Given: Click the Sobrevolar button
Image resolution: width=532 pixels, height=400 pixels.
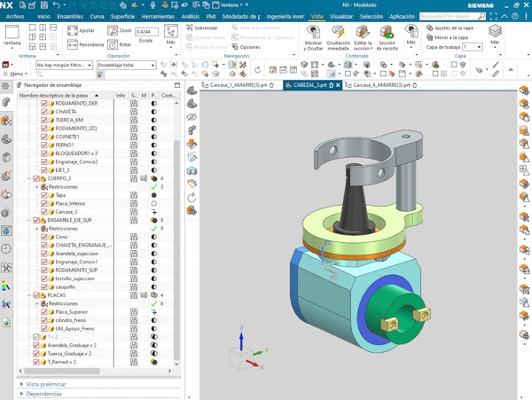Looking at the screenshot, I should (x=201, y=28).
